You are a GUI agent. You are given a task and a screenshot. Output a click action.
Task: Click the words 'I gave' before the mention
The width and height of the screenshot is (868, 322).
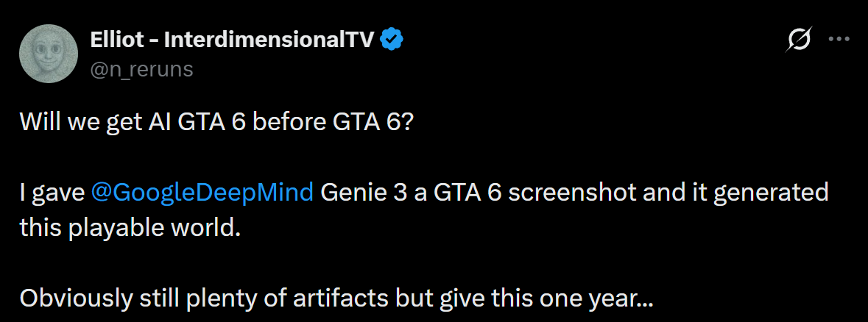tap(52, 193)
